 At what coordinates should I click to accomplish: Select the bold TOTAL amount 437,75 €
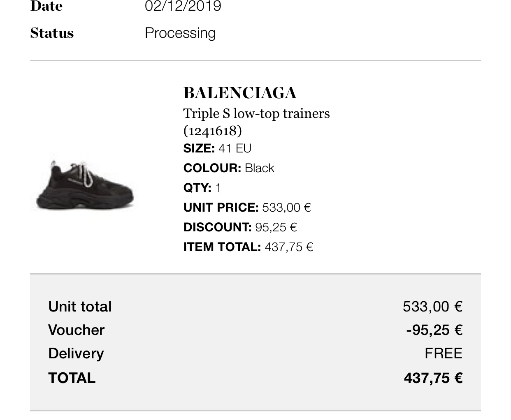(433, 378)
